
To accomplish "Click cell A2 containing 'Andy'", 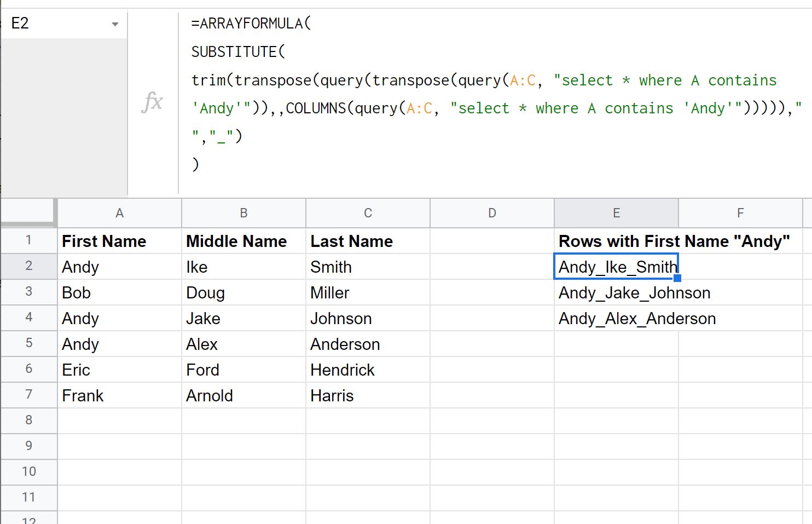I will [119, 267].
